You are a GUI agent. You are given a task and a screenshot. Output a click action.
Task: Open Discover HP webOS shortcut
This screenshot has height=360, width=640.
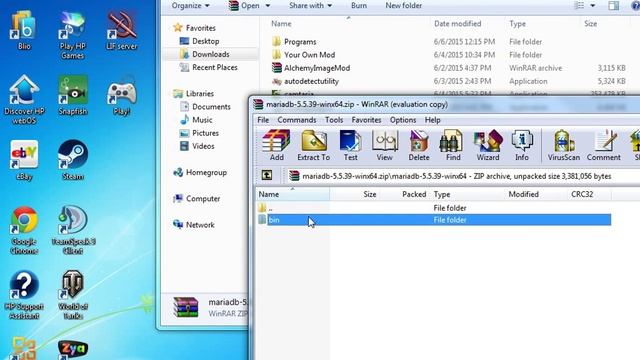24,100
